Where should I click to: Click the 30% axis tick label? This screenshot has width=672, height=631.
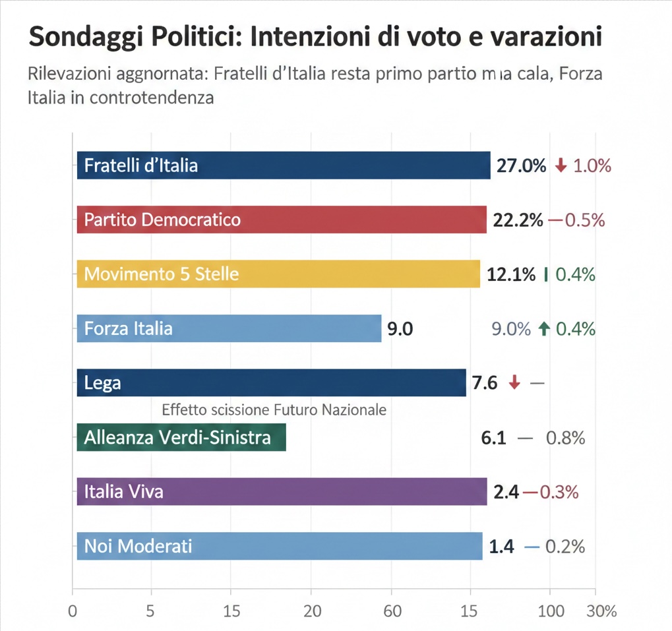coord(601,611)
